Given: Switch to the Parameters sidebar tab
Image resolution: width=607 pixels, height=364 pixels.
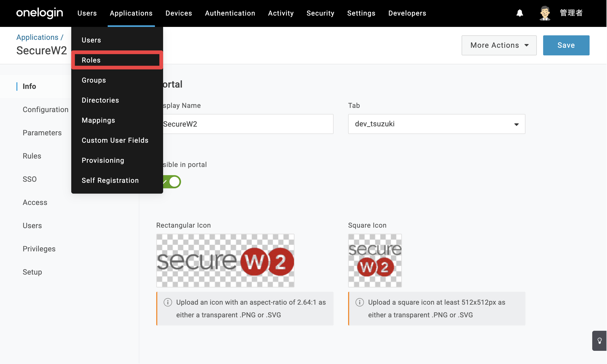Looking at the screenshot, I should [x=42, y=133].
